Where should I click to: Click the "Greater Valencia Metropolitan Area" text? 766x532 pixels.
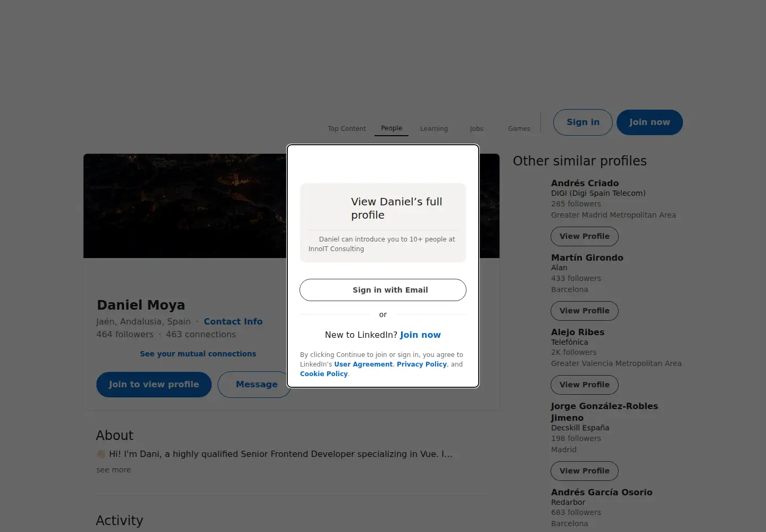617,364
